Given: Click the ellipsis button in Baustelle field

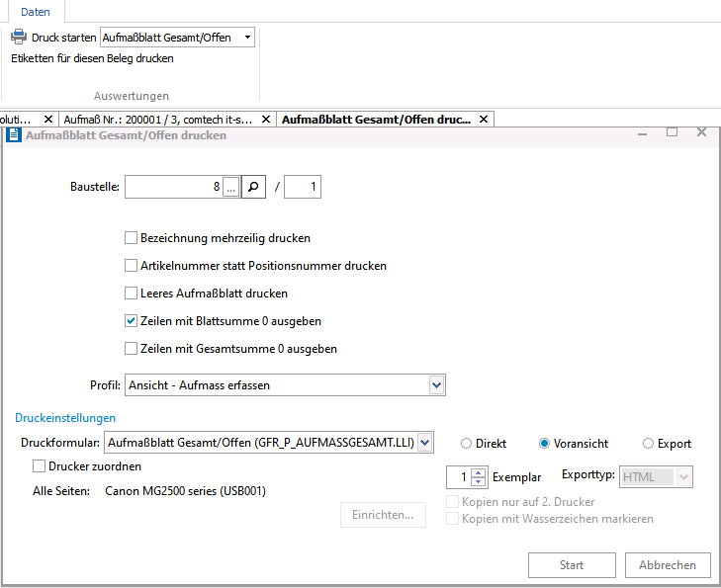Looking at the screenshot, I should [x=230, y=187].
